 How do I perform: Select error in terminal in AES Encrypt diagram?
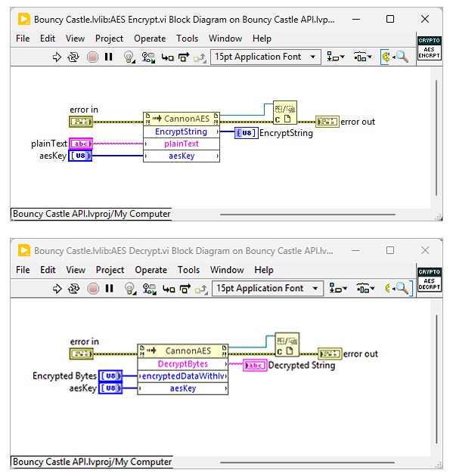point(81,122)
